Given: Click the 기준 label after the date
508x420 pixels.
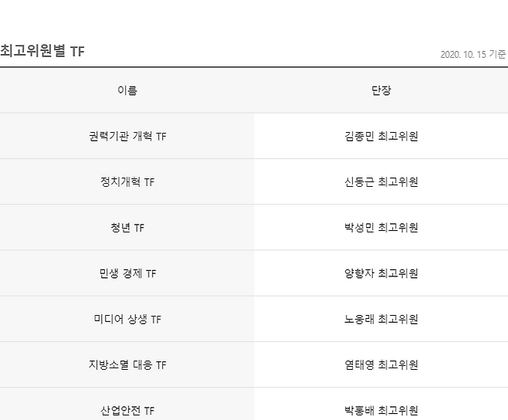Looking at the screenshot, I should click(x=498, y=54).
